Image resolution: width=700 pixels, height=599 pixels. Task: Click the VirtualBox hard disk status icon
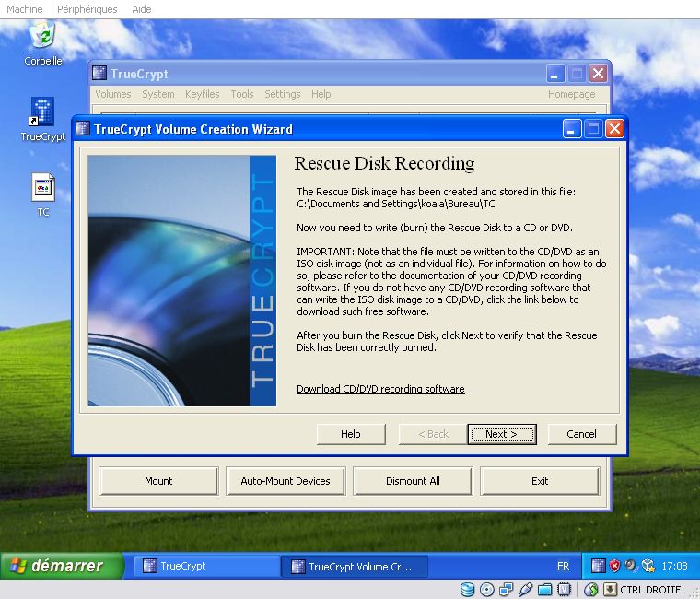(x=467, y=590)
